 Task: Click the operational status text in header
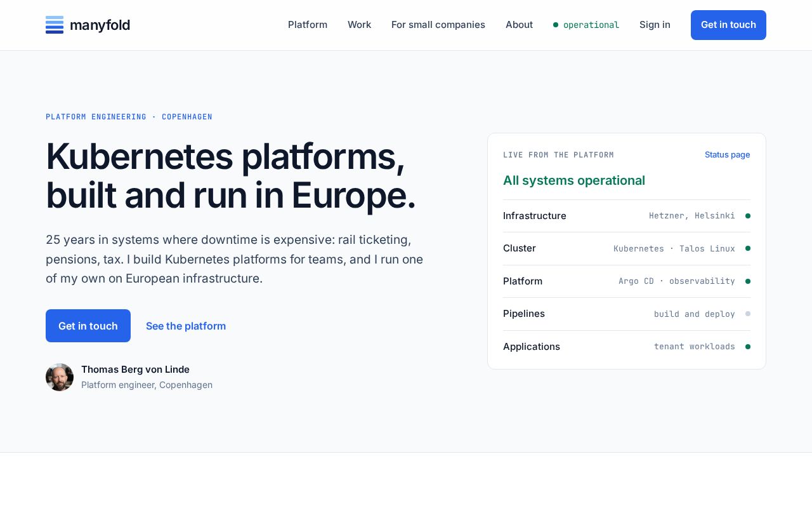591,25
